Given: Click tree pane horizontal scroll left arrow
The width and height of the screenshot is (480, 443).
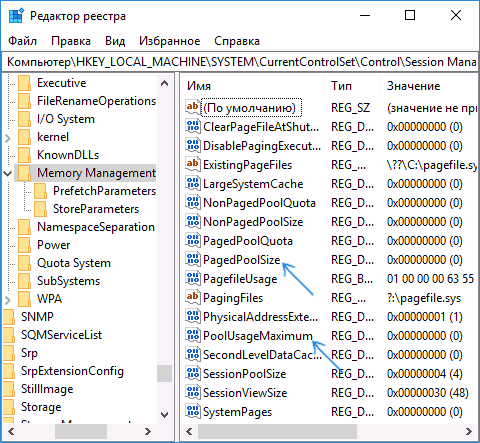Looking at the screenshot, I should click(11, 432).
